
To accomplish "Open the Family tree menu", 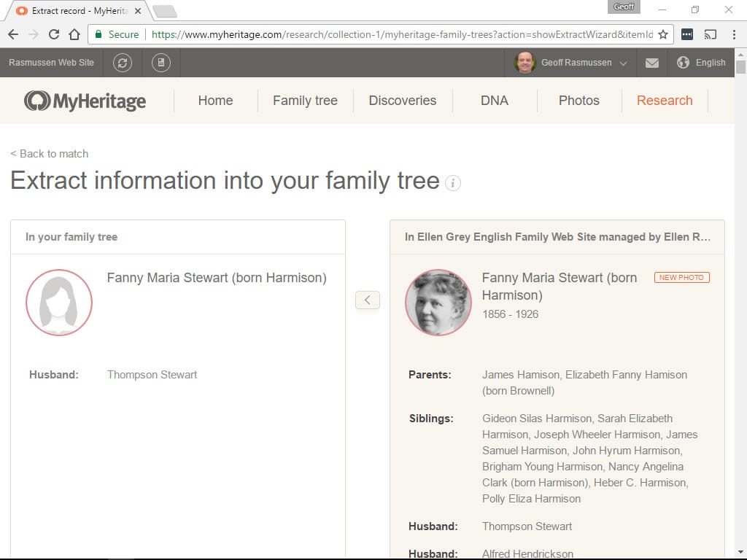I will pos(305,101).
